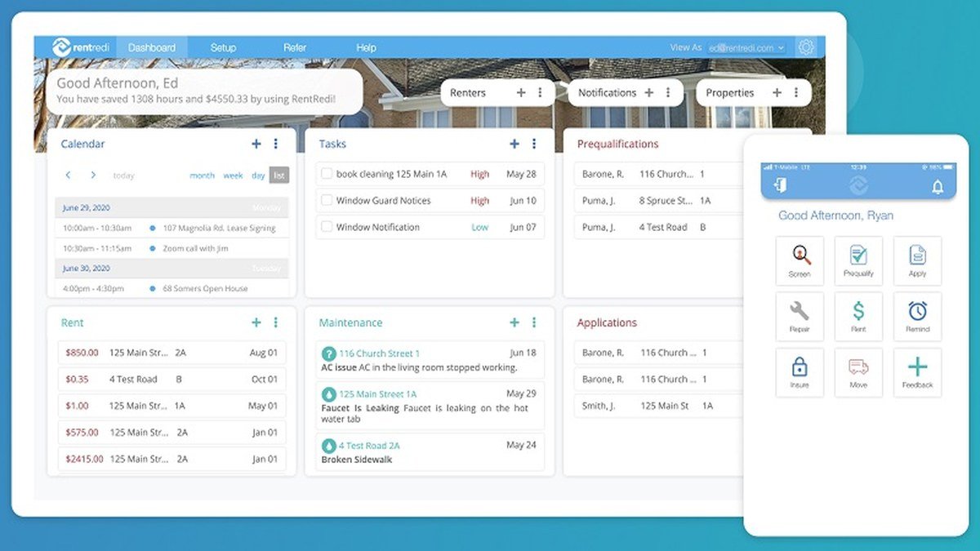The width and height of the screenshot is (980, 551).
Task: Open the Help menu
Action: pyautogui.click(x=366, y=47)
